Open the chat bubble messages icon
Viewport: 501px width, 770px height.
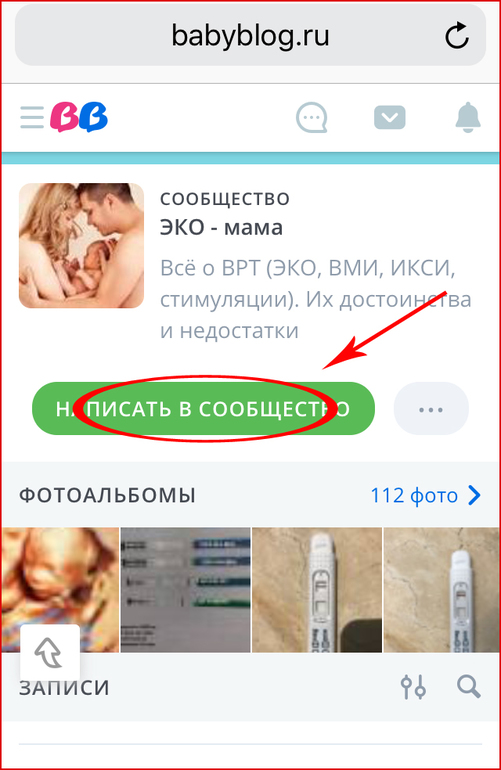click(x=312, y=118)
